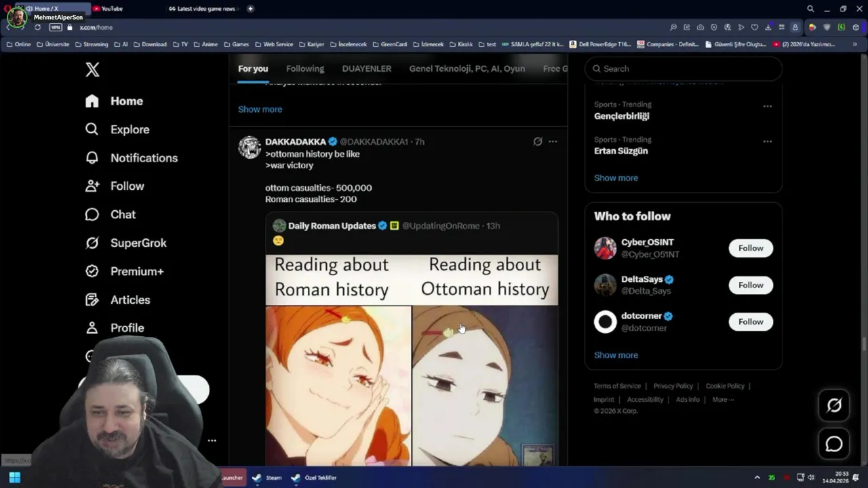Open Explore in the sidebar
Viewport: 868px width, 488px height.
click(117, 129)
